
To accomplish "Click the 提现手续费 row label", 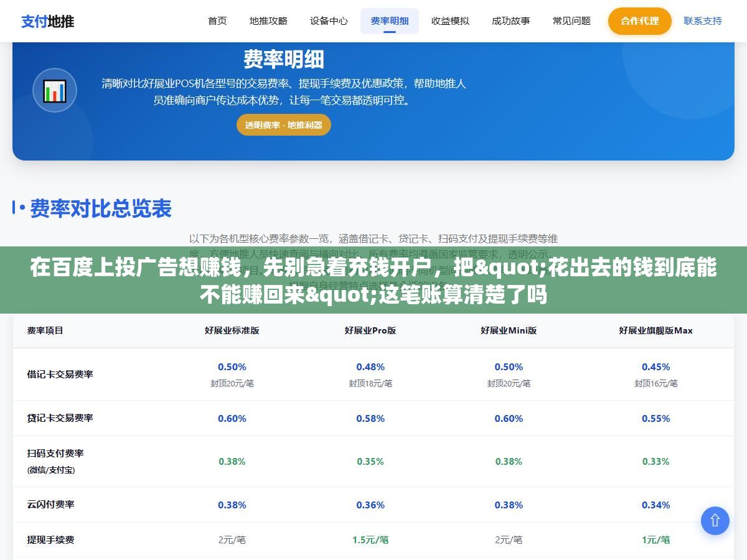I will (x=50, y=540).
